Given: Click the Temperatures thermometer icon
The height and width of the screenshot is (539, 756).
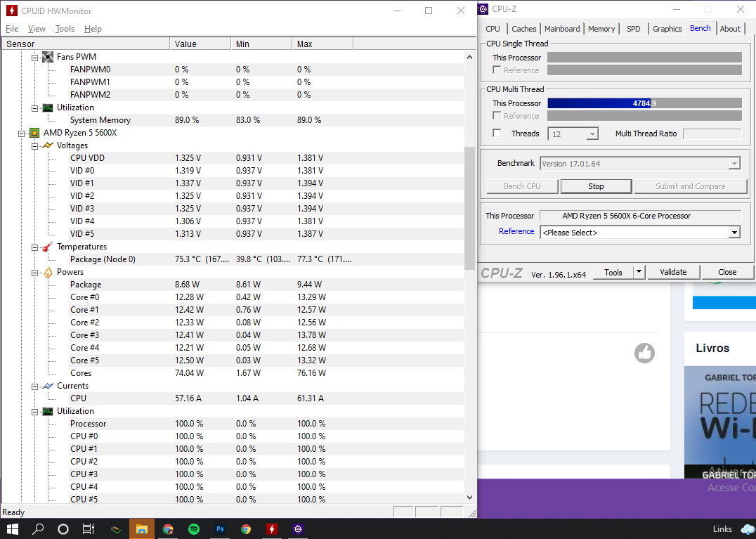Looking at the screenshot, I should click(x=47, y=247).
